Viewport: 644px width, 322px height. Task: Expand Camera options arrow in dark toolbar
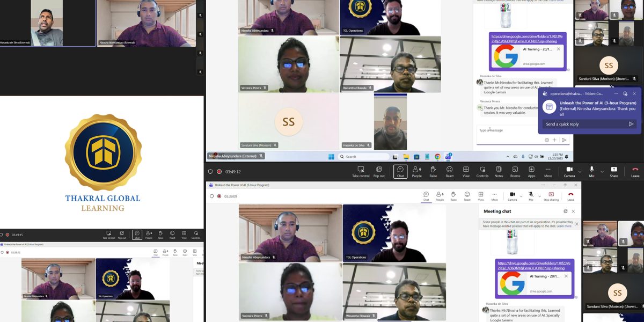(x=580, y=171)
